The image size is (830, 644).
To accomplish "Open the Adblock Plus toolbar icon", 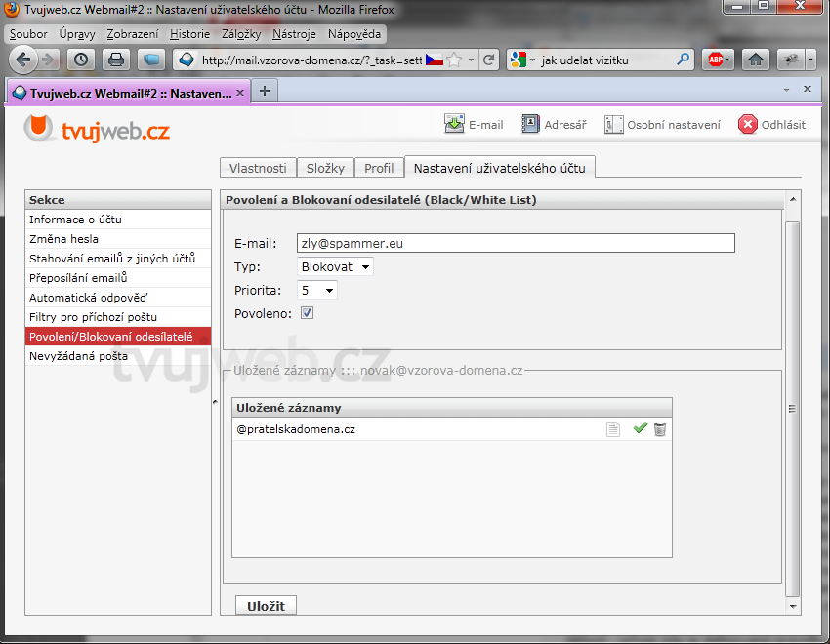I will [718, 60].
